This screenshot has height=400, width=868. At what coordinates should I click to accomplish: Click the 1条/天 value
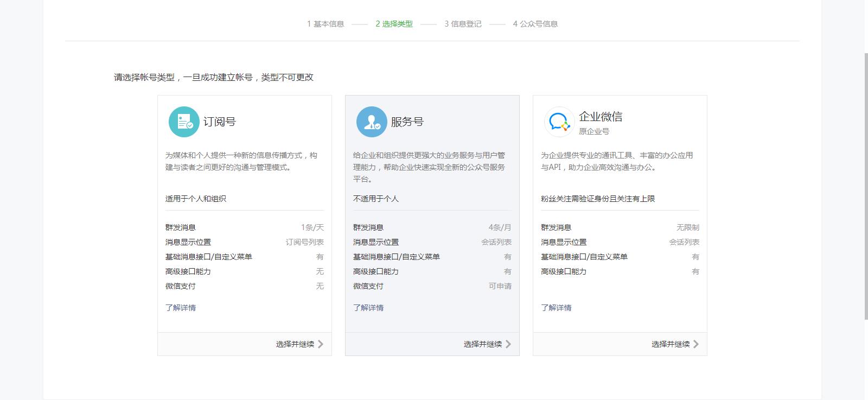(312, 227)
